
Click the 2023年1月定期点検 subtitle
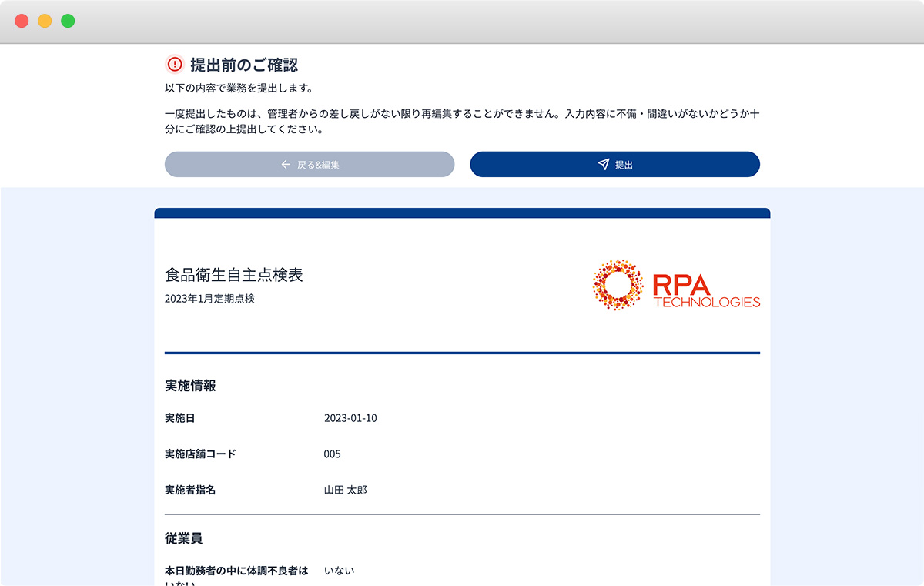coord(209,299)
